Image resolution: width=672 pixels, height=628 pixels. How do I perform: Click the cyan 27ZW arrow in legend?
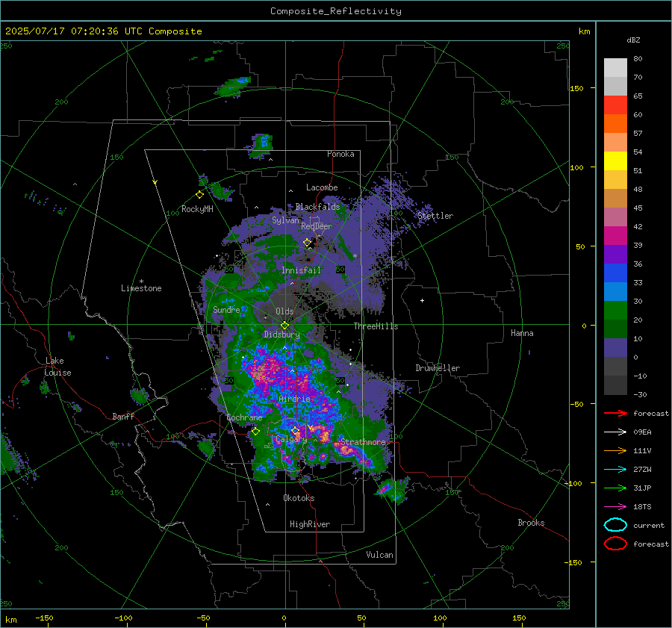coord(615,470)
